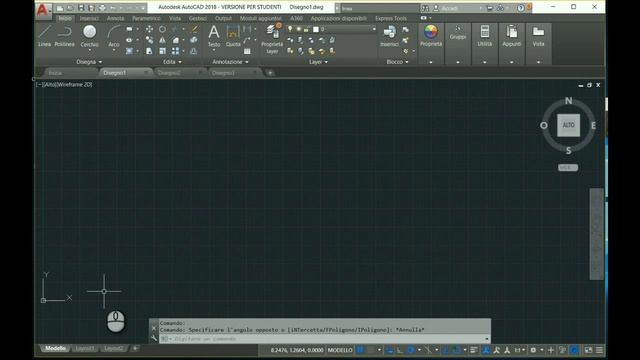Add new layout with plus button
Viewport: 640px width, 360px height.
click(135, 348)
